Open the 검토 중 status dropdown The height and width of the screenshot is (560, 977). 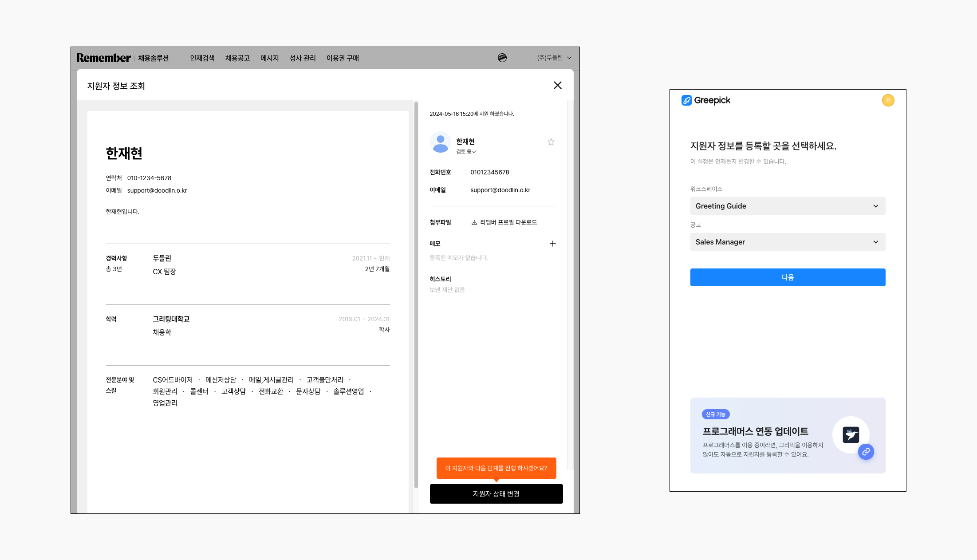pyautogui.click(x=466, y=152)
